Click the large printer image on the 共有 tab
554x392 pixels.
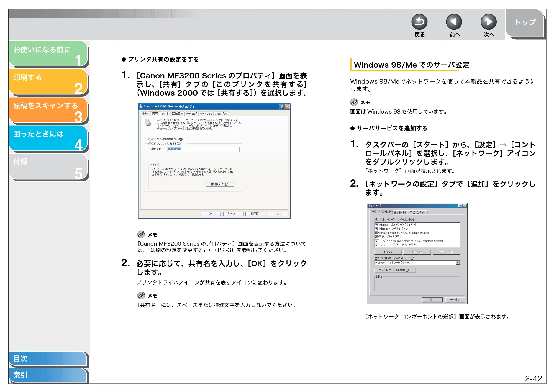[x=148, y=122]
